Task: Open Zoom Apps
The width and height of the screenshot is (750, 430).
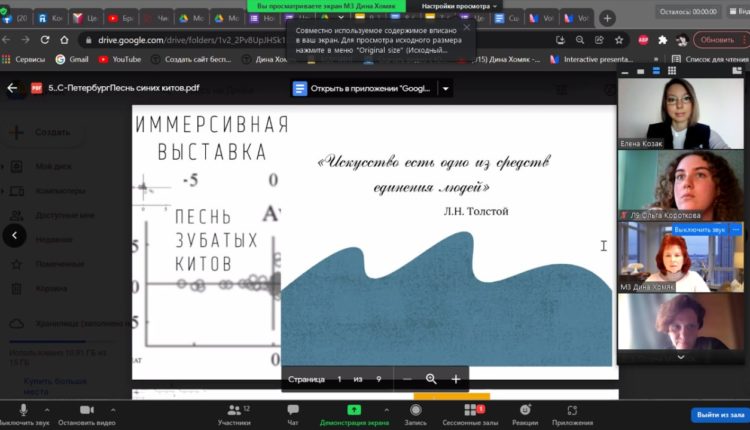Action: tap(572, 415)
